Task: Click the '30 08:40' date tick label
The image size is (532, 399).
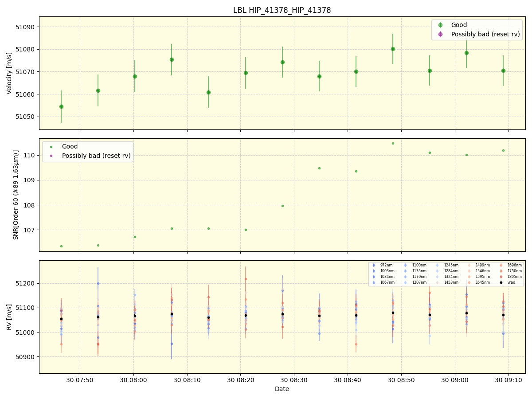Action: [348, 380]
